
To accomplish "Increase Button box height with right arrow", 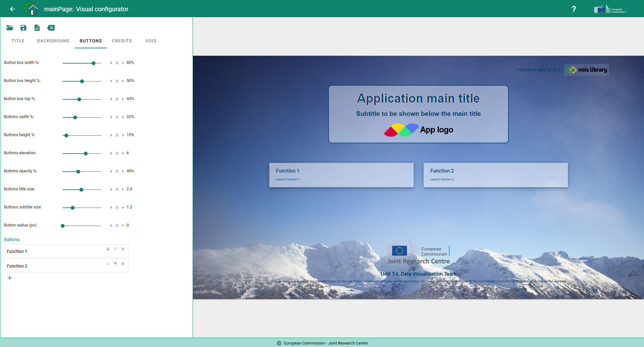I will [x=123, y=81].
